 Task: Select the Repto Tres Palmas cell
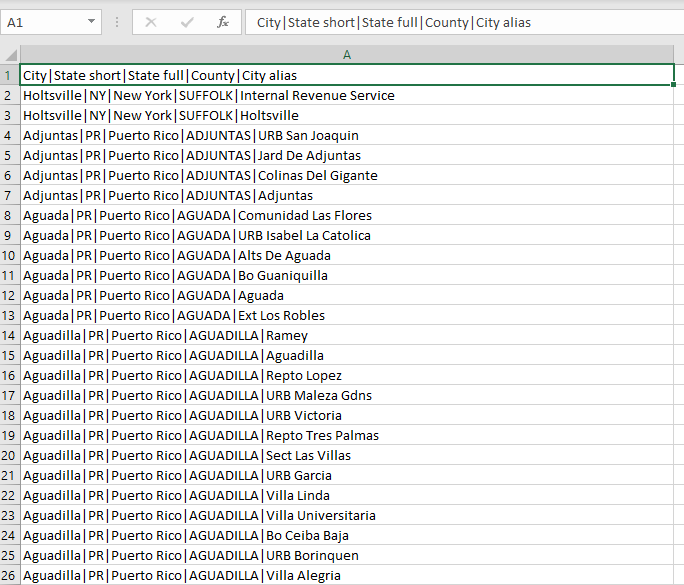[347, 435]
